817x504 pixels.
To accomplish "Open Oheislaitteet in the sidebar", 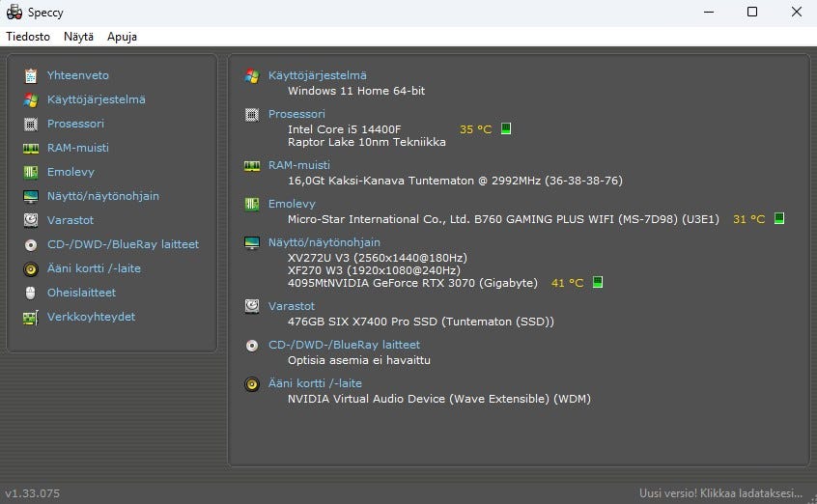I will (81, 293).
